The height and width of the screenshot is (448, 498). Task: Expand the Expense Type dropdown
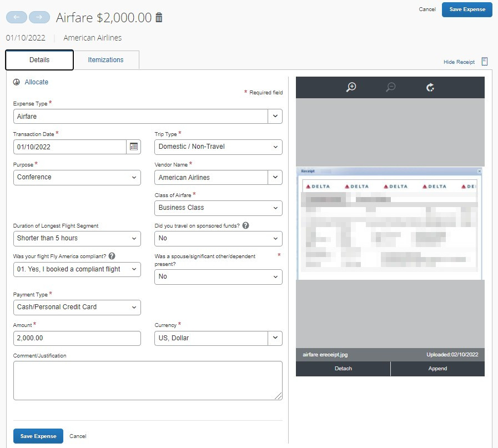click(x=275, y=117)
